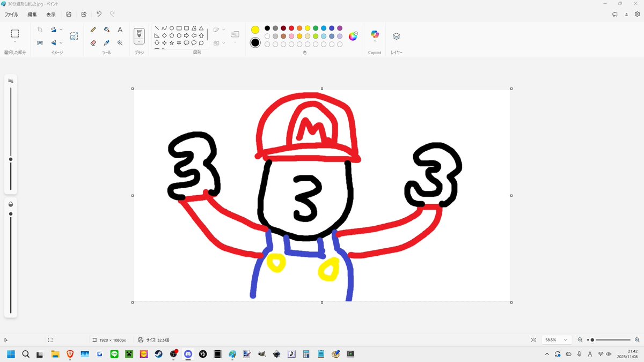
Task: Select the Text tool
Action: [x=120, y=30]
